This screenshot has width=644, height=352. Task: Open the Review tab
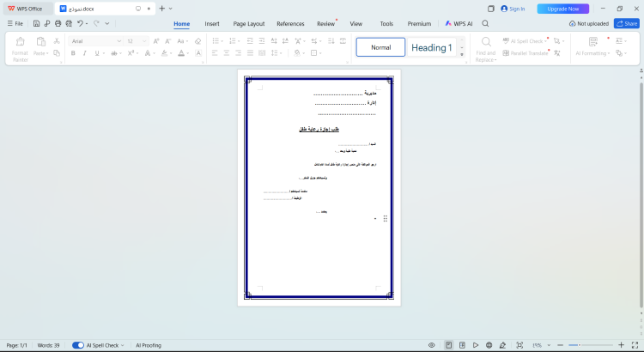click(325, 24)
